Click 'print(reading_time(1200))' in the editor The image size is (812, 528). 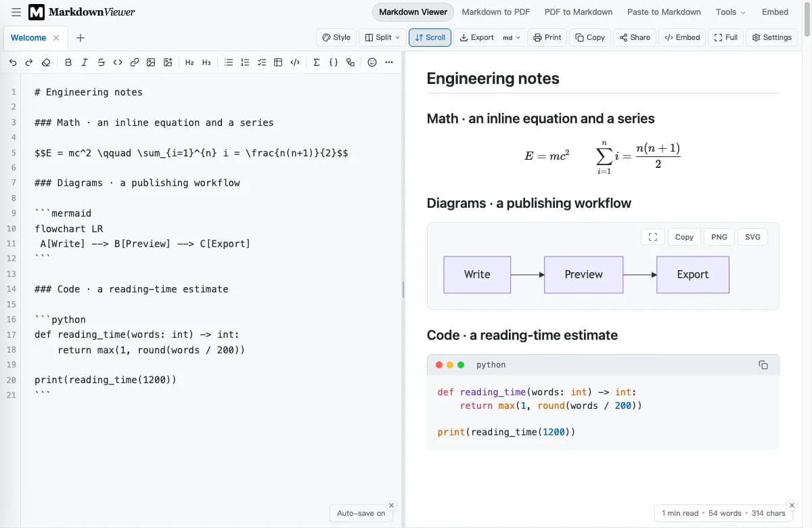coord(105,380)
